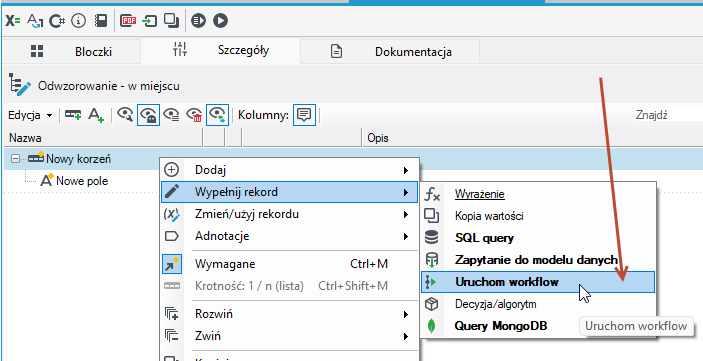Choose 'Wypełnij rekord' in context menu
703x361 pixels.
click(x=290, y=192)
